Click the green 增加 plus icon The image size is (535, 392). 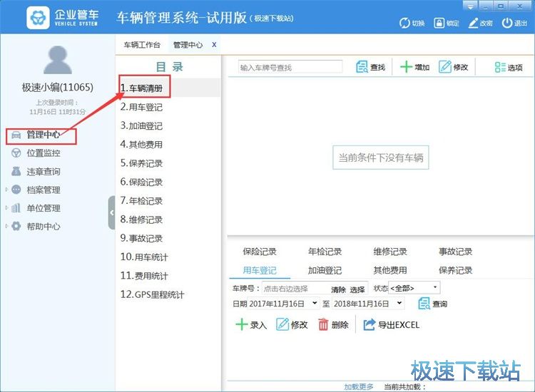(406, 67)
